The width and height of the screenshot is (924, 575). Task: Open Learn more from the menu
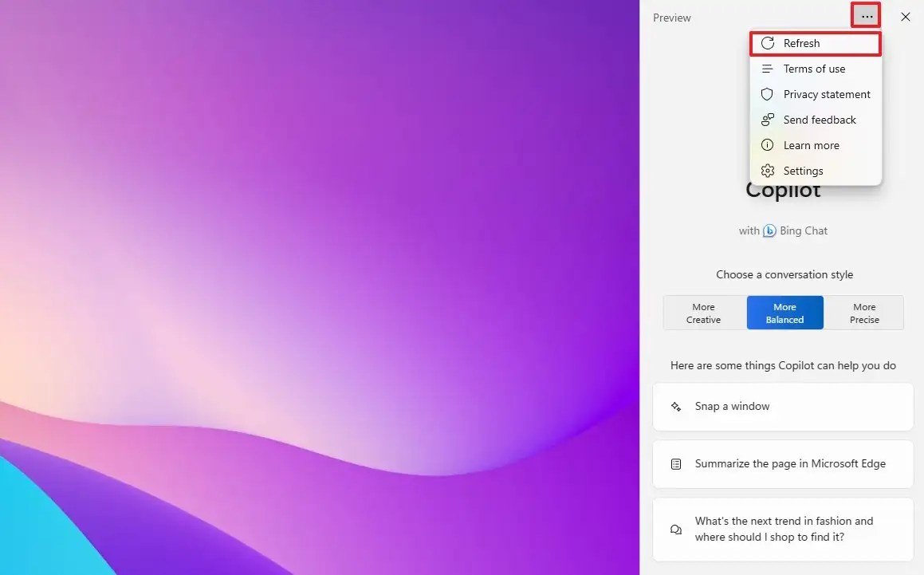click(816, 145)
